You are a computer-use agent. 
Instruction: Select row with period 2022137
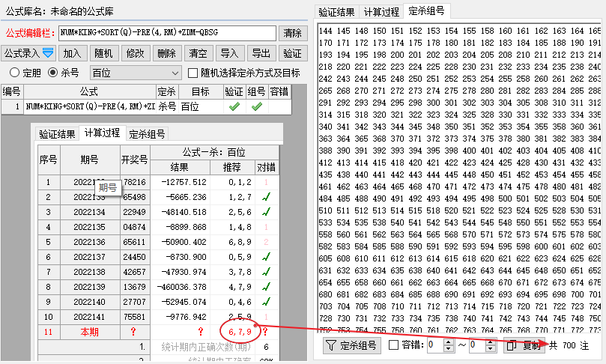click(158, 257)
